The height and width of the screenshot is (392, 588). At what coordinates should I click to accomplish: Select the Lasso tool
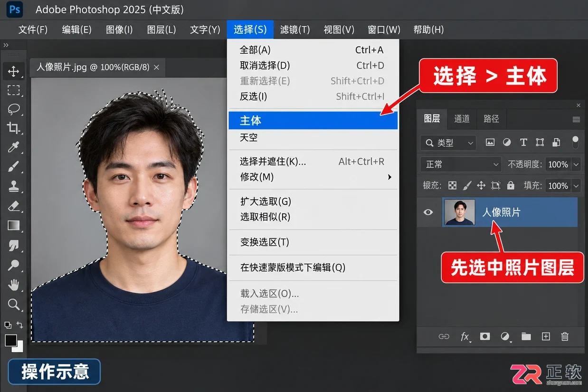pos(13,109)
